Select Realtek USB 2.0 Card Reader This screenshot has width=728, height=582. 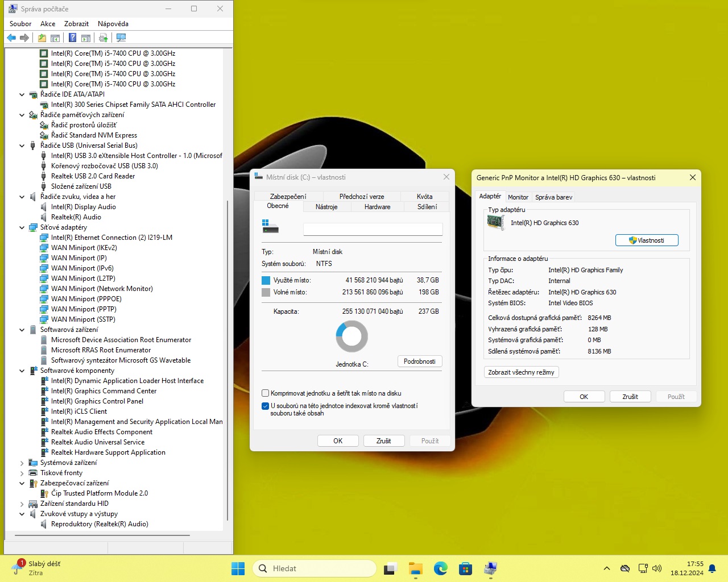point(93,176)
